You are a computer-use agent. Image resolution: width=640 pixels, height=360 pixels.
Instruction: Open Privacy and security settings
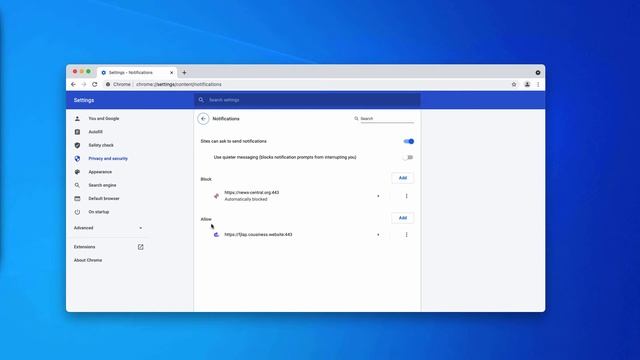coord(109,158)
